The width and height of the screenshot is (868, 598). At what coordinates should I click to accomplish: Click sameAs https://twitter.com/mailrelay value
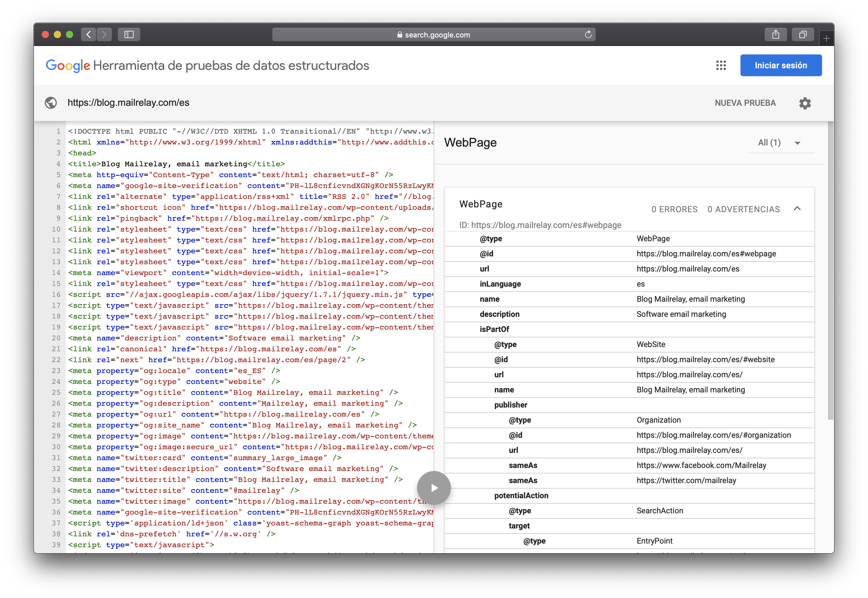click(686, 480)
